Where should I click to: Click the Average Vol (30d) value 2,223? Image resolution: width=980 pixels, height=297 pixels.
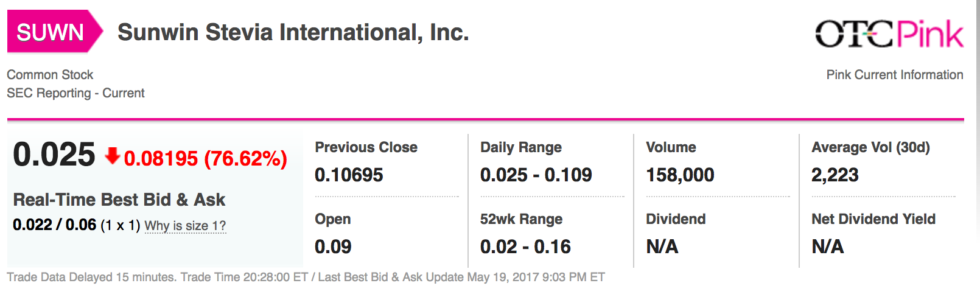835,175
